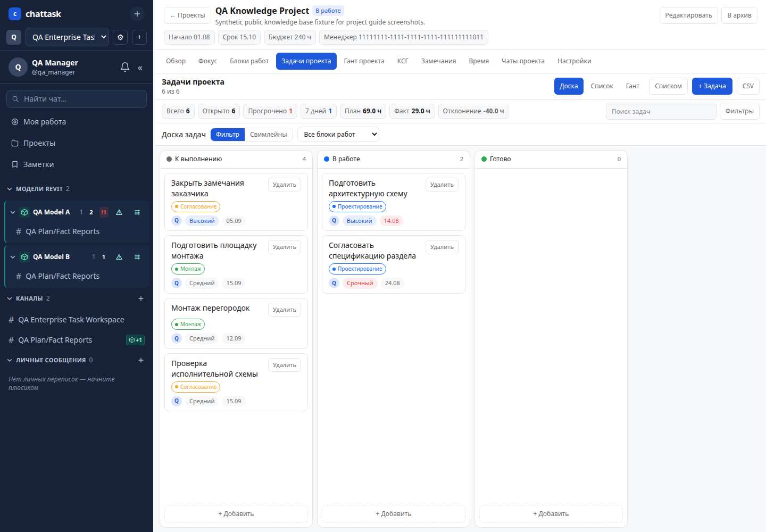This screenshot has width=766, height=532.
Task: Click plus button beside workspace gear
Action: [139, 37]
